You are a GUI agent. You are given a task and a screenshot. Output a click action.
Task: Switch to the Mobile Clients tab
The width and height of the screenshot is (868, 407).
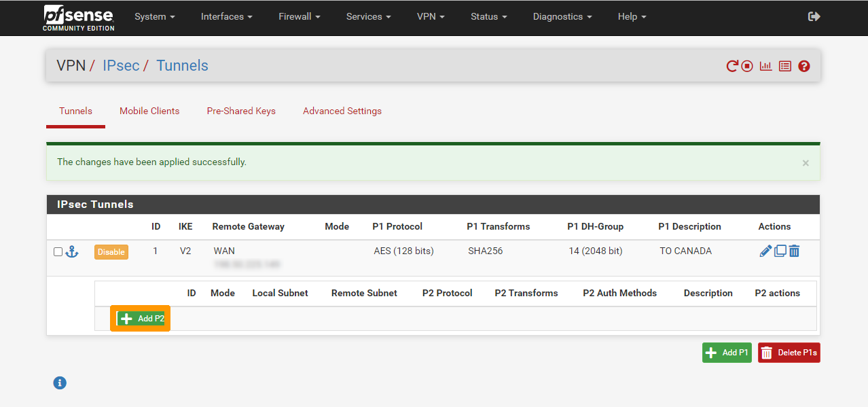click(149, 111)
